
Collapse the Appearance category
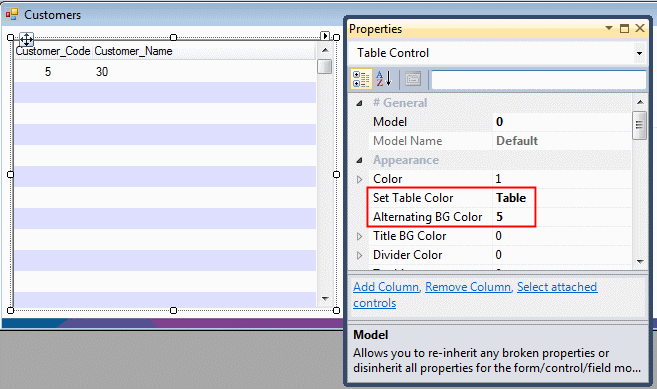tap(360, 160)
